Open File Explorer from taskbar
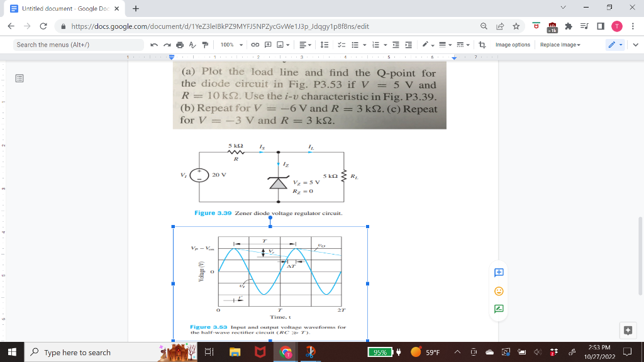The height and width of the screenshot is (362, 644). [235, 352]
